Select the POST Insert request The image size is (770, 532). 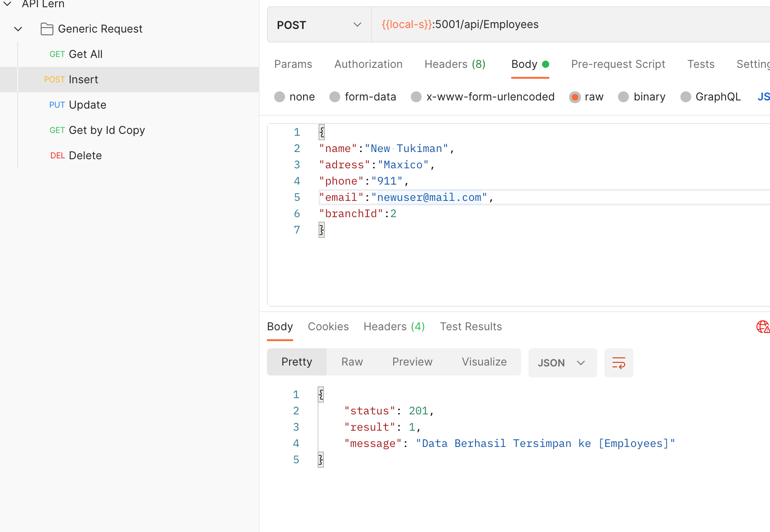[129, 80]
